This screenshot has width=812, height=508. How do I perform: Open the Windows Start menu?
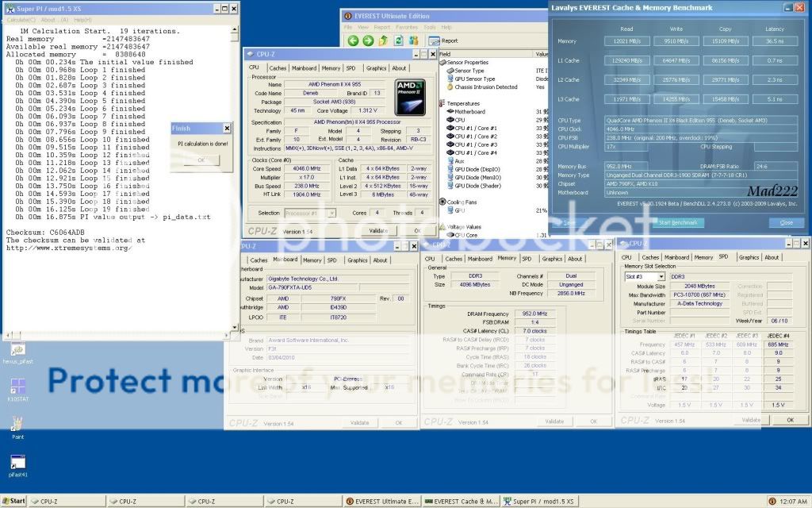tap(13, 502)
